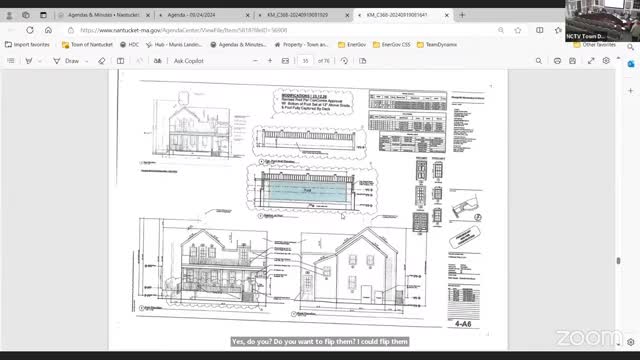Open the HDC bookmark
This screenshot has height=360, width=640.
(x=129, y=44)
